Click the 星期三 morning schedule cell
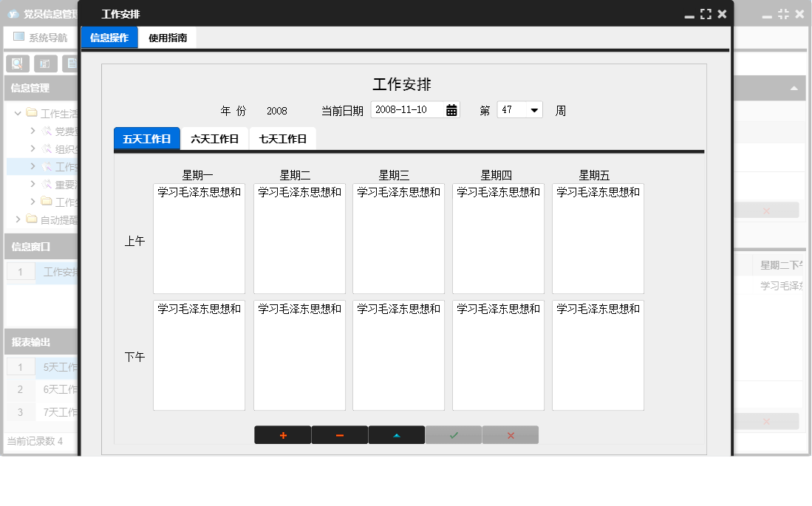Screen dimensions: 812x506 coord(398,236)
